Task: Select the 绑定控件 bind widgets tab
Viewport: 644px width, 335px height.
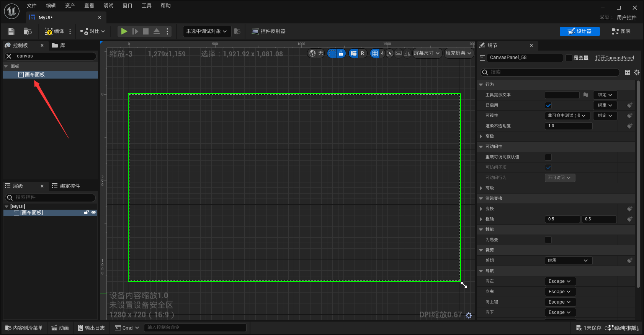Action: (x=66, y=186)
